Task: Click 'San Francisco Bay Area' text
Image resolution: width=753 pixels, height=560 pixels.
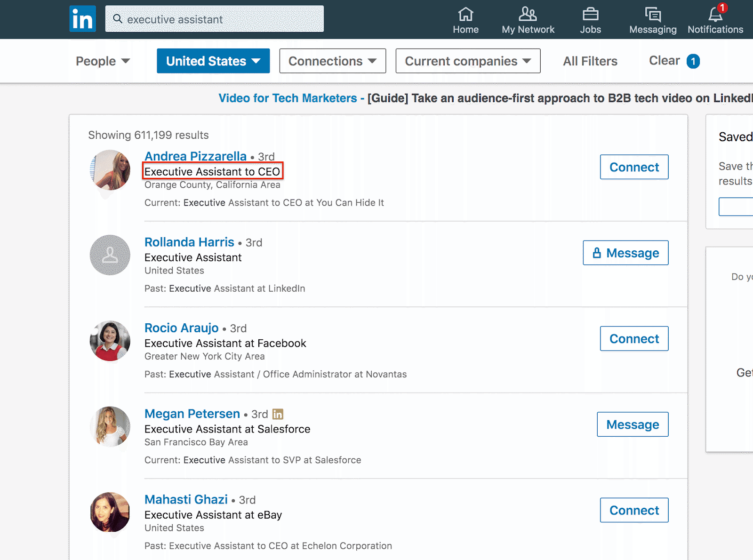Action: [196, 442]
